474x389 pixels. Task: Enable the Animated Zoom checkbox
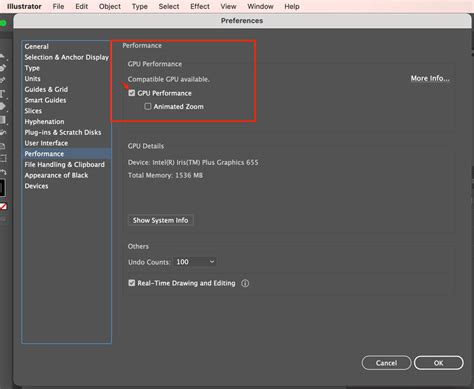pyautogui.click(x=148, y=106)
